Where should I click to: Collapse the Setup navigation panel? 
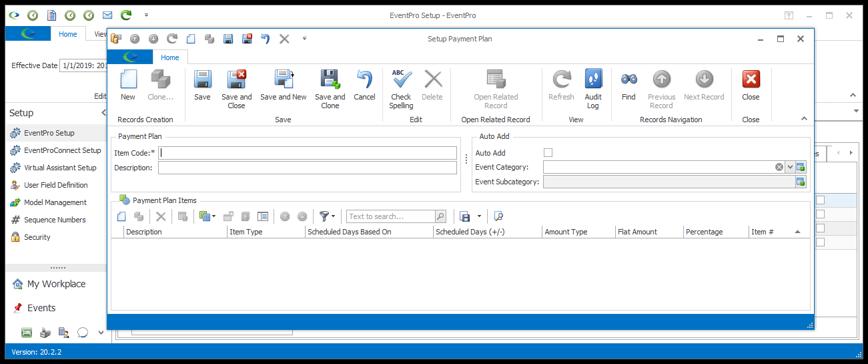click(x=103, y=113)
